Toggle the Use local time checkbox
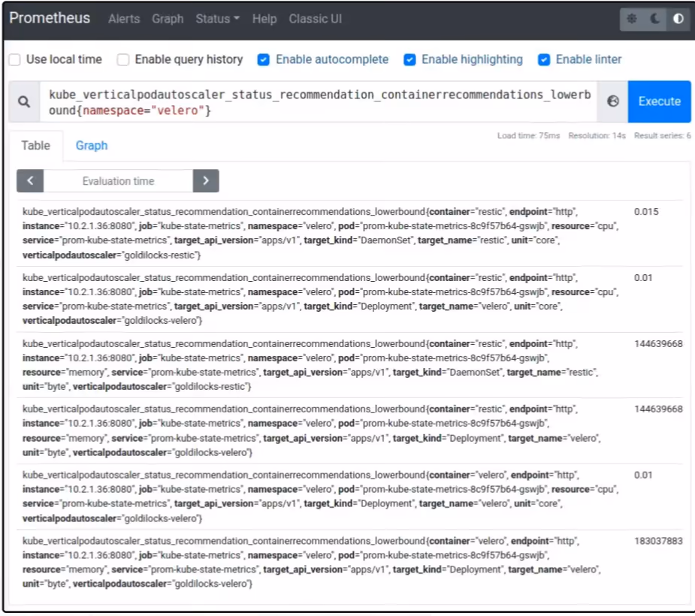 pos(14,59)
